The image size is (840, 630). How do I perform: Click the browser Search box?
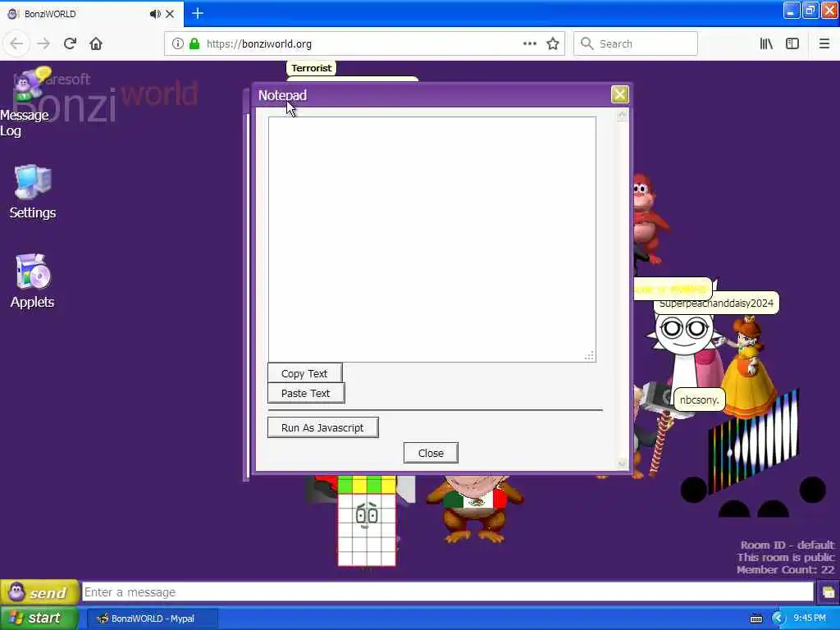[x=636, y=43]
